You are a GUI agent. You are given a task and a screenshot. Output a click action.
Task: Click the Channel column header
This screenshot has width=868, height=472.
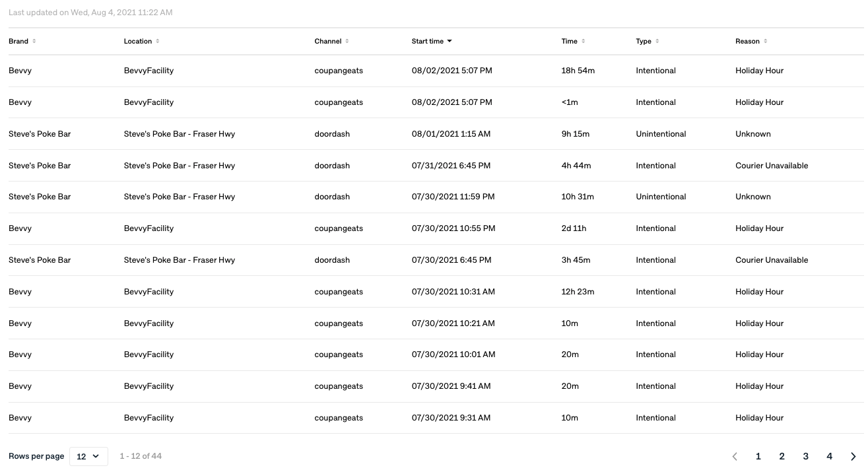(328, 41)
